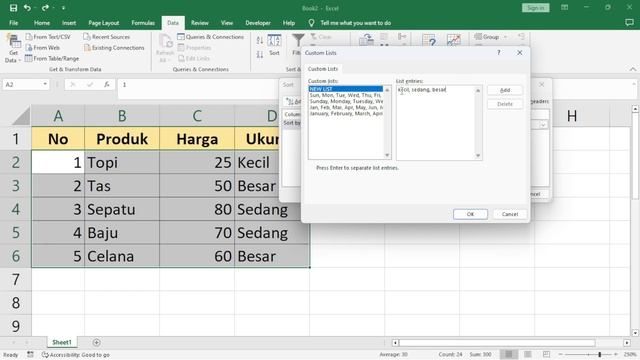This screenshot has width=640, height=360.
Task: Open the Get Data menu
Action: coord(13,49)
